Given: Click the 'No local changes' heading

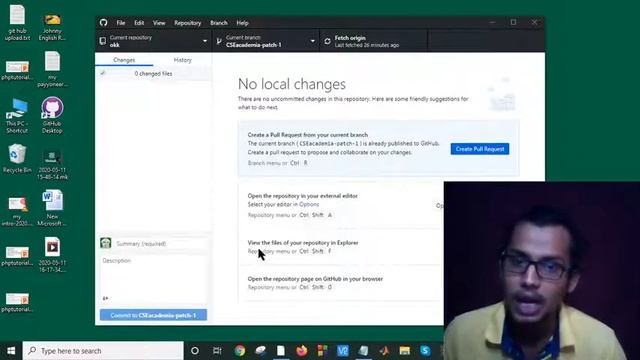Looking at the screenshot, I should point(292,84).
